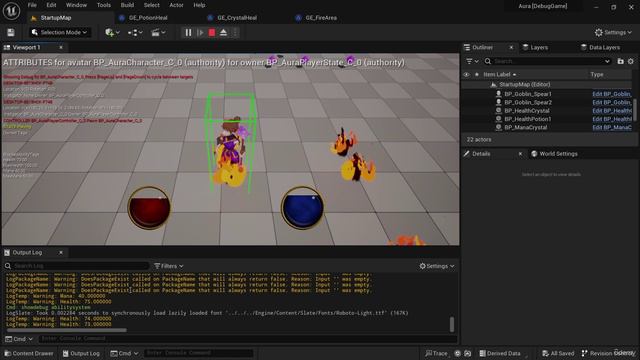Image resolution: width=640 pixels, height=360 pixels.
Task: Open the Trace status bar menu
Action: click(x=436, y=353)
